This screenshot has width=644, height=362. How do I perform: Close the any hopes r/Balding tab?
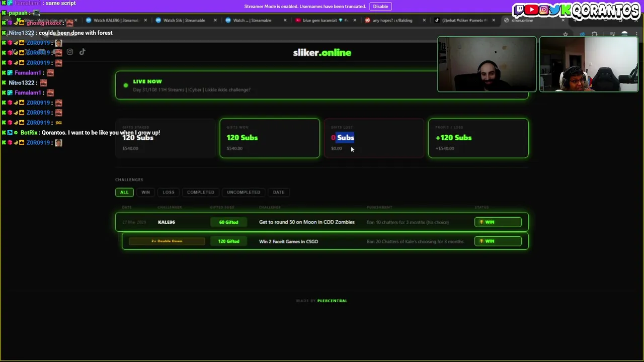(424, 20)
